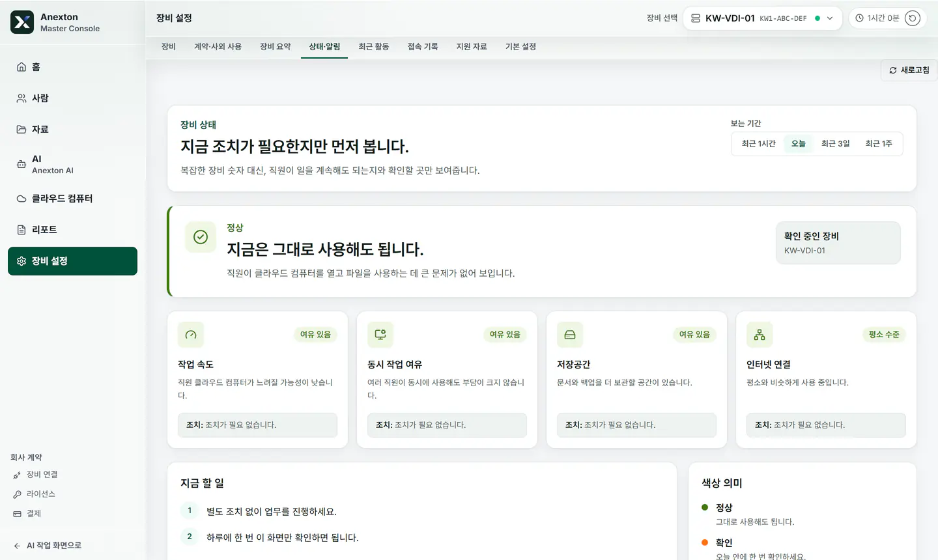Click the 지금은 그대로 사용해도 됩니다 heading

[x=325, y=249]
